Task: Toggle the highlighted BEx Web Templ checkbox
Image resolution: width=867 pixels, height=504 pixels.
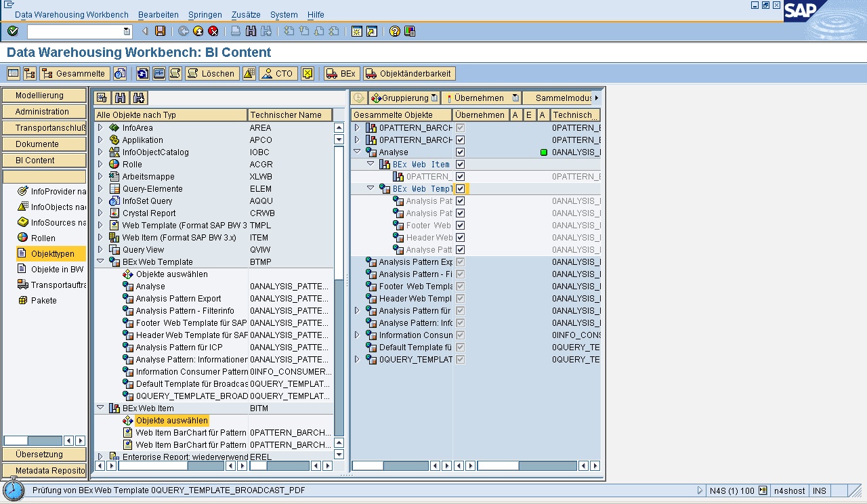Action: tap(461, 189)
